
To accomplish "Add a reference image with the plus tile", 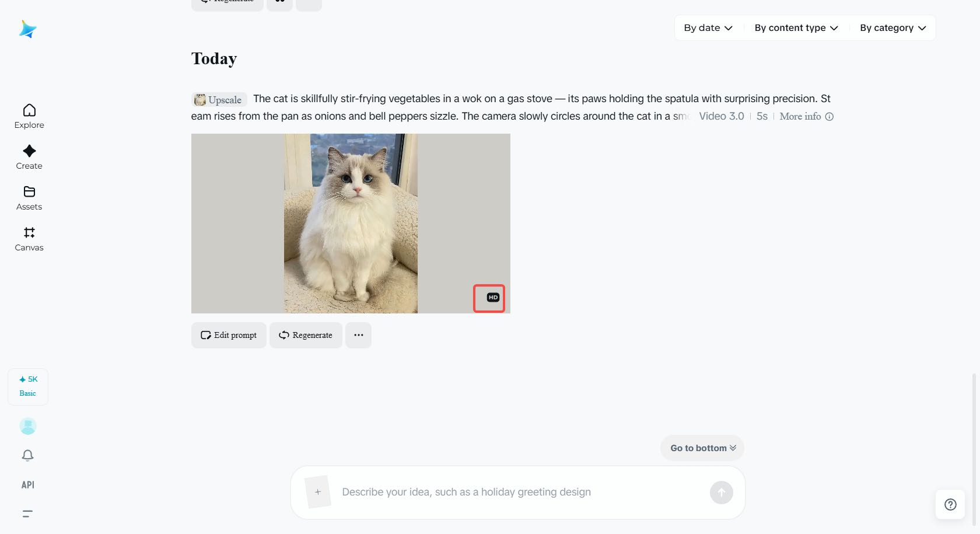I will (318, 492).
